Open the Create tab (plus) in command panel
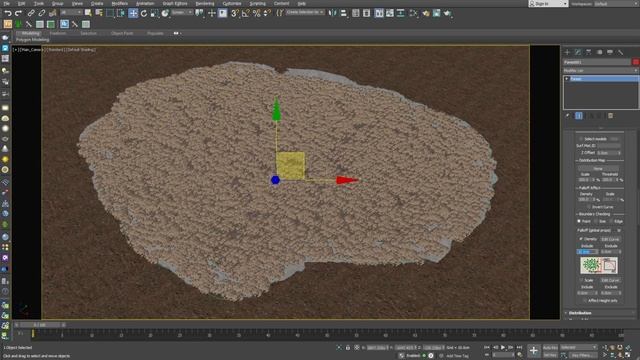This screenshot has width=640, height=360. (567, 52)
